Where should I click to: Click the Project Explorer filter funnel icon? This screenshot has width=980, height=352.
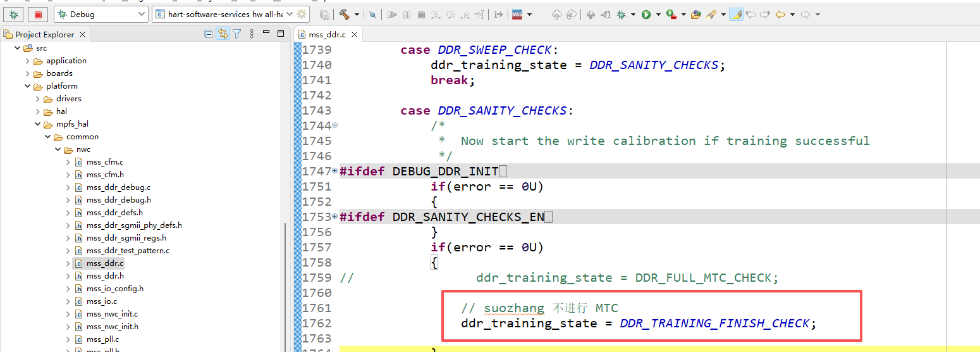(x=236, y=34)
